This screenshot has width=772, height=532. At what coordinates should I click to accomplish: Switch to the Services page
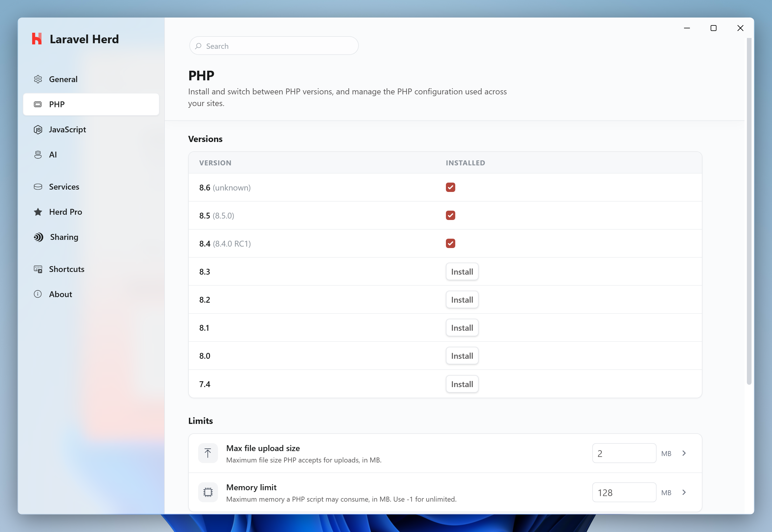[x=91, y=187]
